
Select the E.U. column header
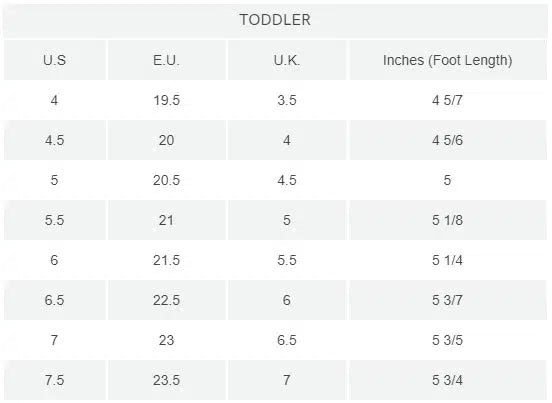click(x=166, y=60)
